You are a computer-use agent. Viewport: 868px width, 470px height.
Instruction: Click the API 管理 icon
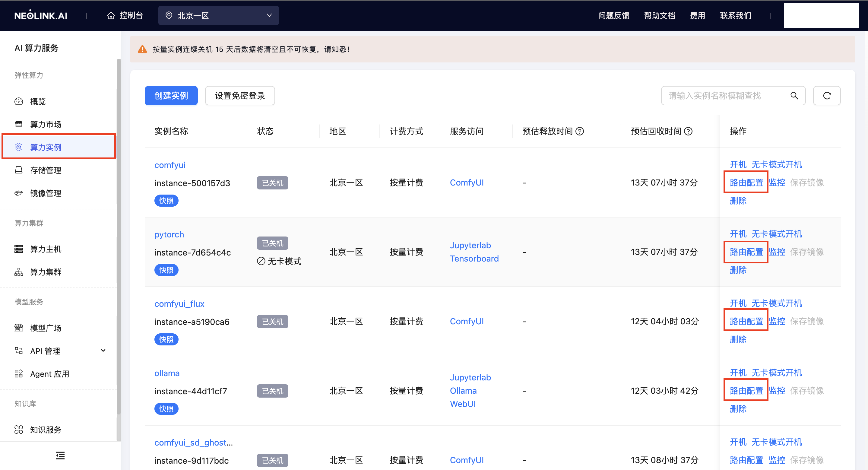[19, 351]
